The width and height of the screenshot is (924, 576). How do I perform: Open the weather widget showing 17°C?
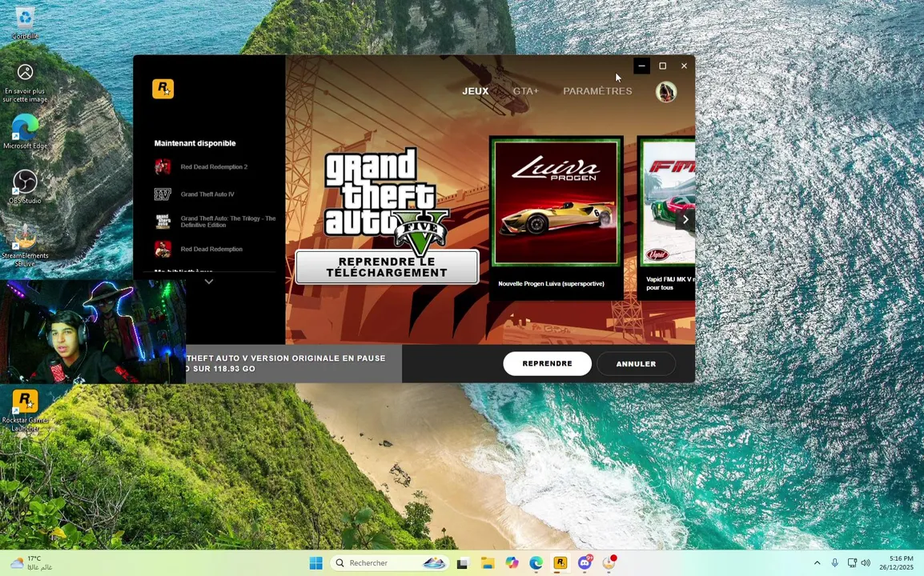coord(32,563)
